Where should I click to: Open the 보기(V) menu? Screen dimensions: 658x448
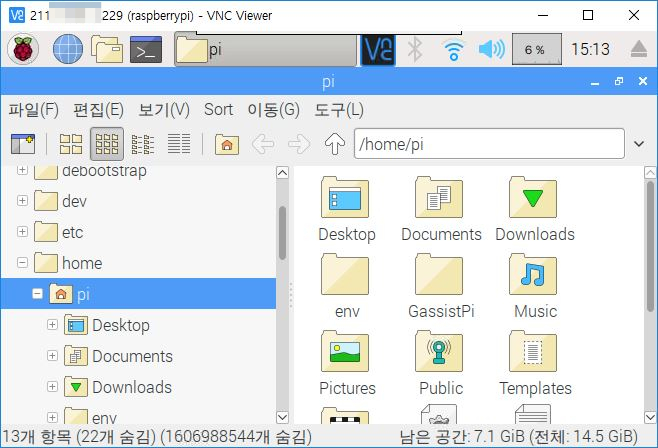pyautogui.click(x=164, y=110)
